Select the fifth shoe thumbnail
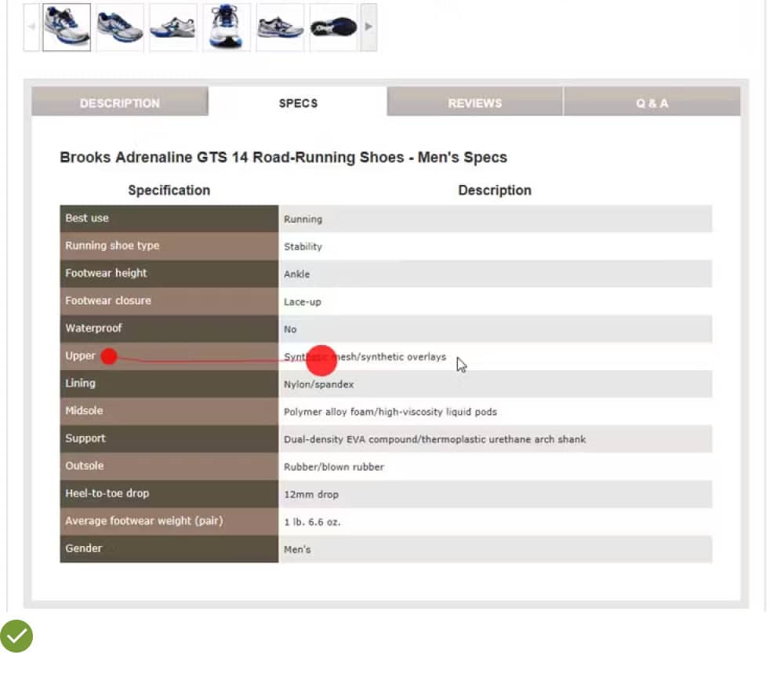The height and width of the screenshot is (673, 784). coord(280,27)
